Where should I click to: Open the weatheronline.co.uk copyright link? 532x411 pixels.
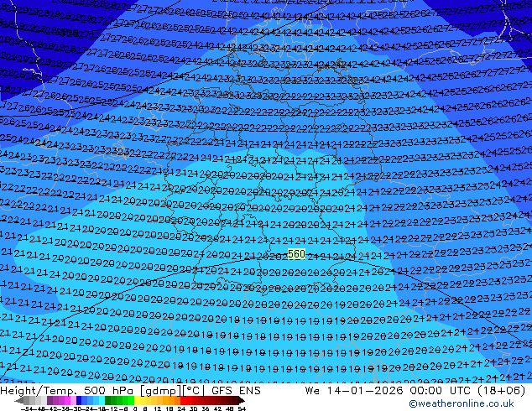click(462, 403)
